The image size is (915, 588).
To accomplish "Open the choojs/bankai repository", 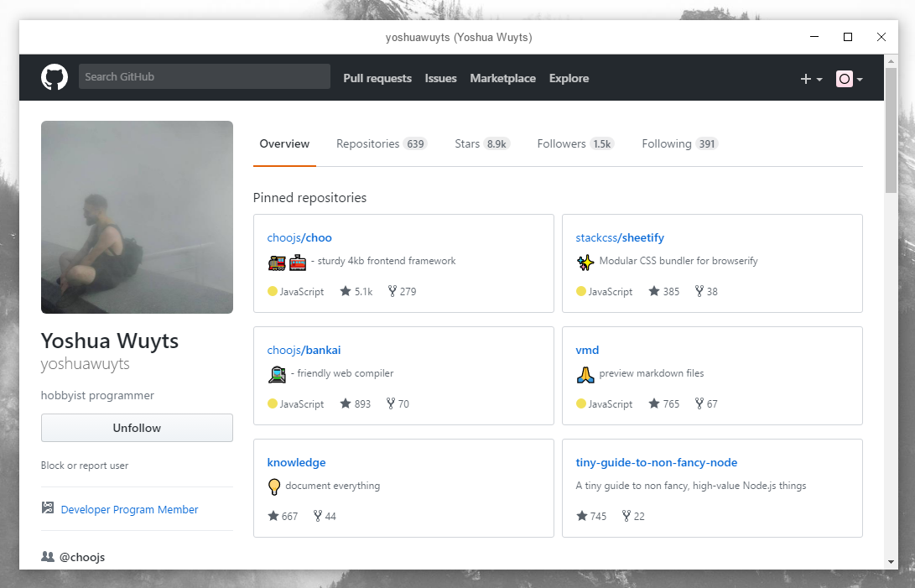I will pyautogui.click(x=304, y=350).
